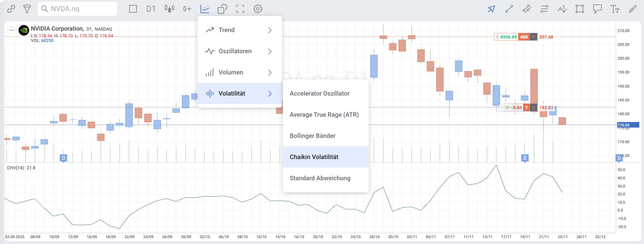This screenshot has height=244, width=644.
Task: Click the D marker at chart right edge
Action: [619, 158]
